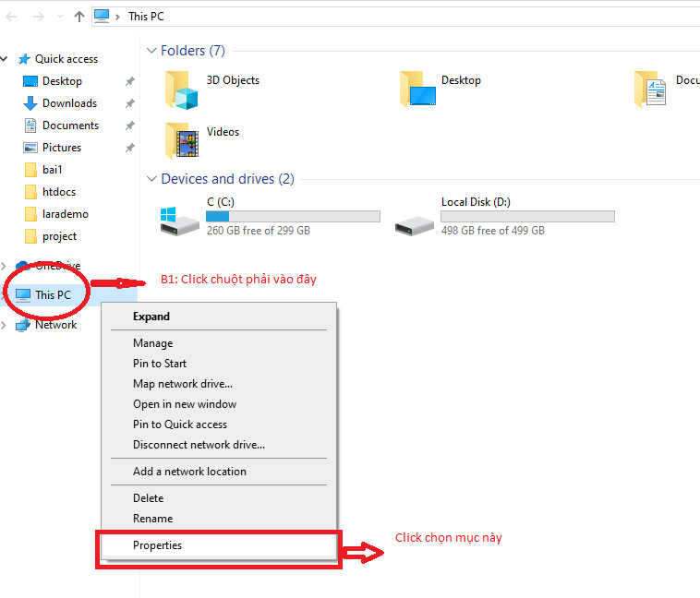700x598 pixels.
Task: Select This PC in the navigation pane
Action: point(54,295)
